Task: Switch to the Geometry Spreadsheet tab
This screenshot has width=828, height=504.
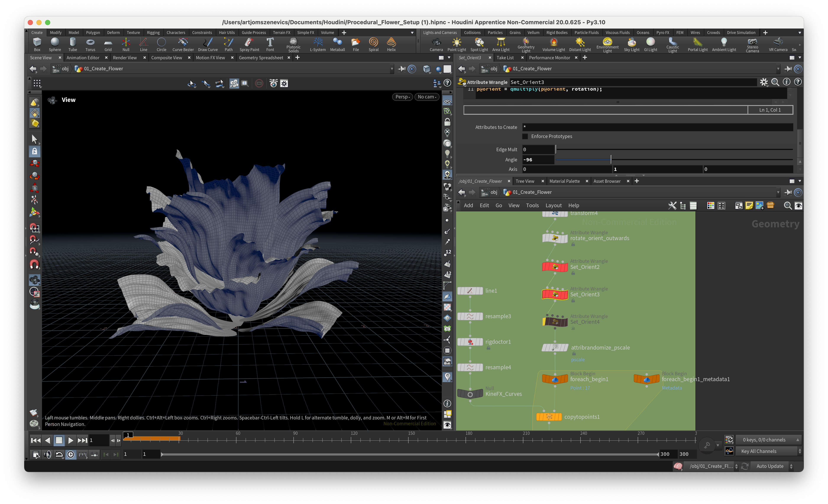Action: pos(261,58)
